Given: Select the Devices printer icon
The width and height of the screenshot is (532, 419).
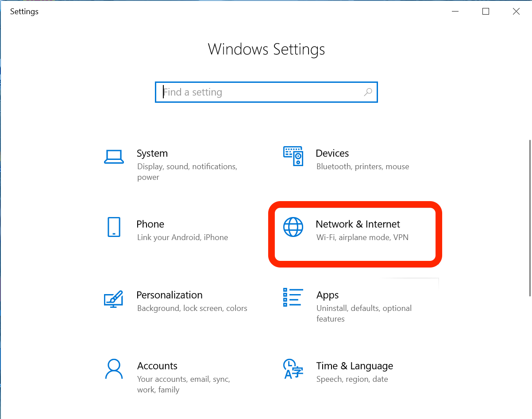Looking at the screenshot, I should (293, 156).
